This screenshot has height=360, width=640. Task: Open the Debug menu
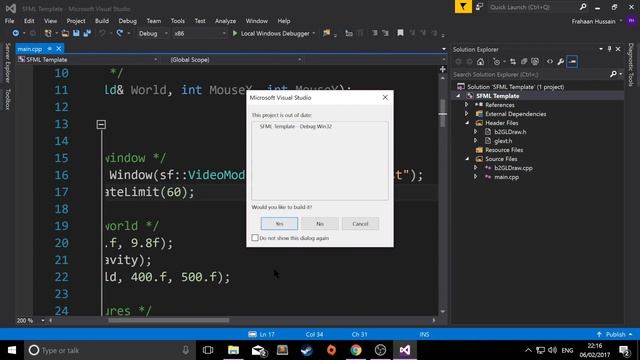(x=127, y=21)
